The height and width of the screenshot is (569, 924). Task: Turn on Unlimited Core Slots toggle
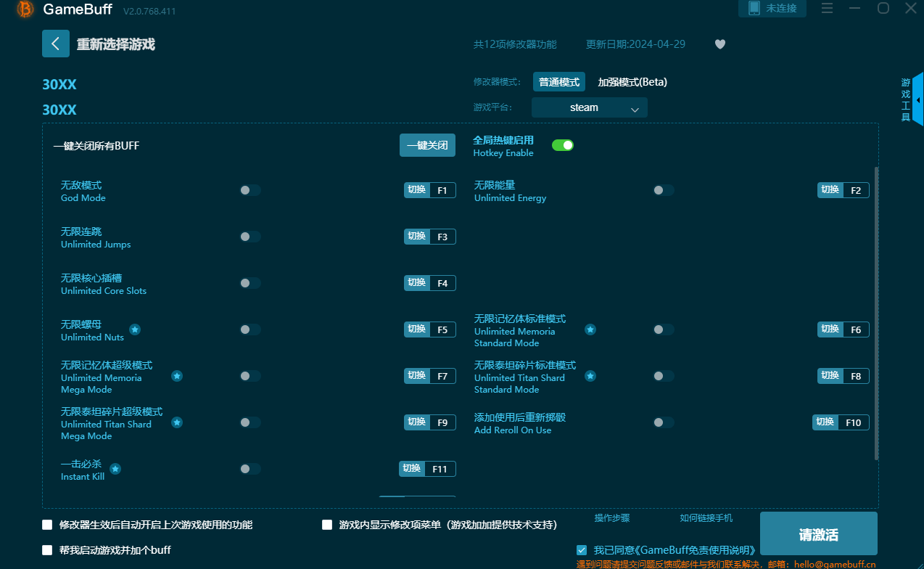[250, 283]
